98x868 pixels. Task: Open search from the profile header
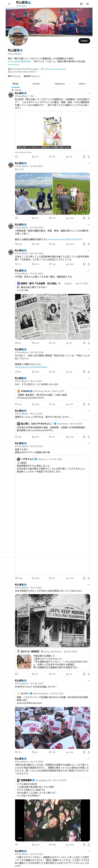point(87,4)
